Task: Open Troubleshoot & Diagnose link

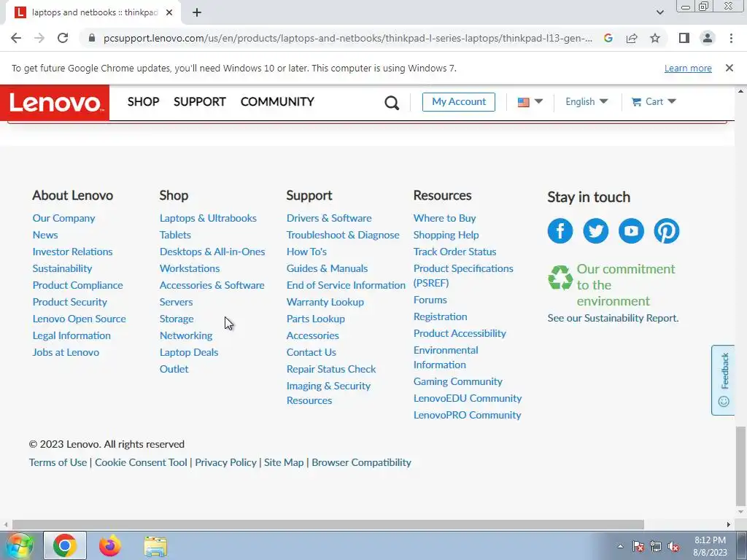Action: (343, 235)
